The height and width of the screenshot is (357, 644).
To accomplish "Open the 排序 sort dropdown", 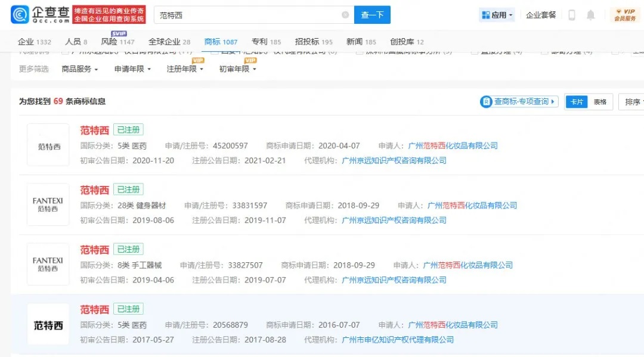I will 633,102.
